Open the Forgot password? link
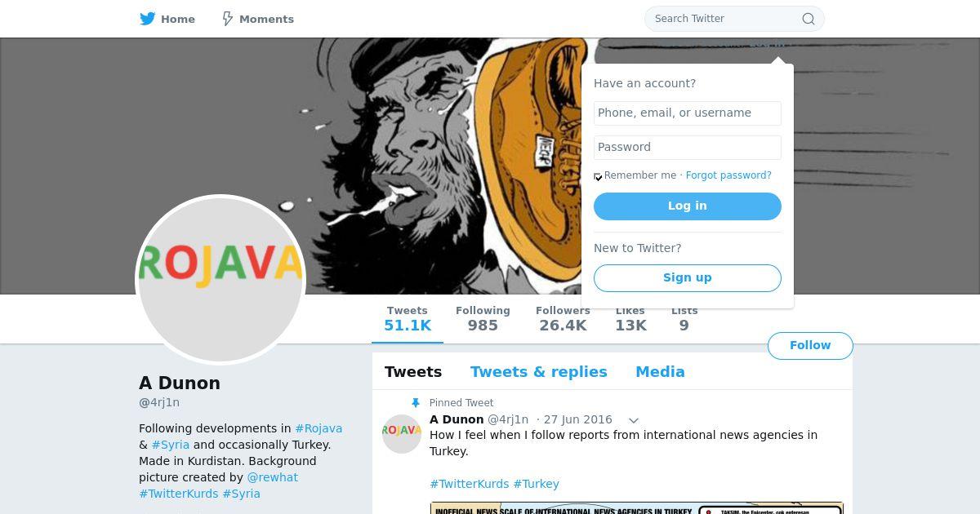Image resolution: width=980 pixels, height=514 pixels. point(728,175)
